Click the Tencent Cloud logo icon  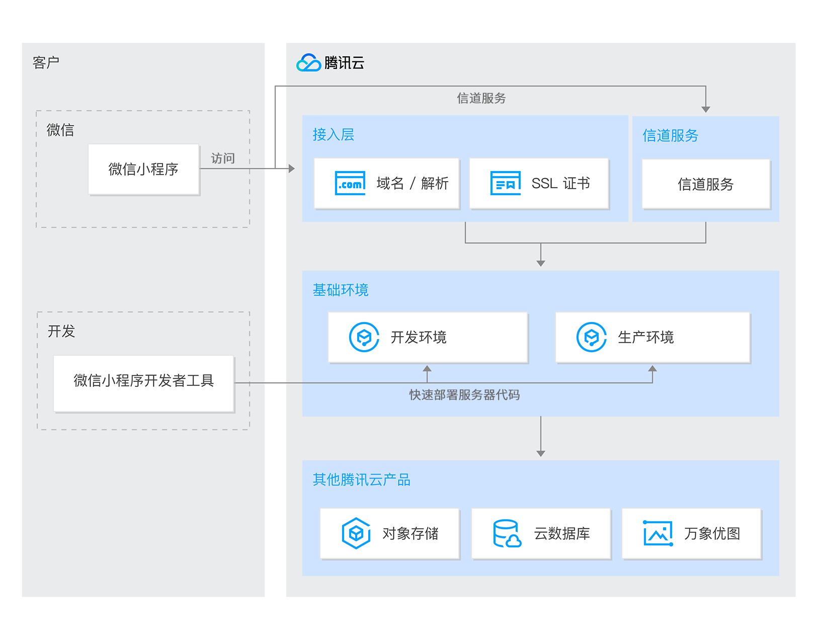[x=308, y=62]
